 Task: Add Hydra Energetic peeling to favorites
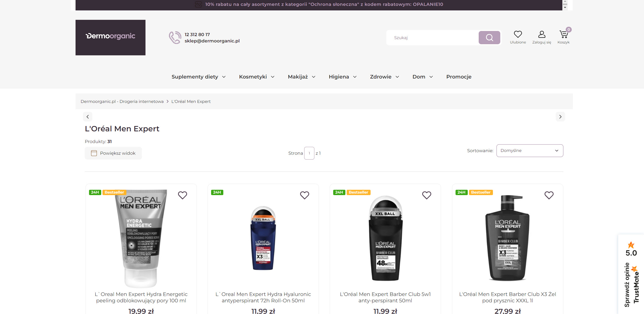tap(182, 195)
